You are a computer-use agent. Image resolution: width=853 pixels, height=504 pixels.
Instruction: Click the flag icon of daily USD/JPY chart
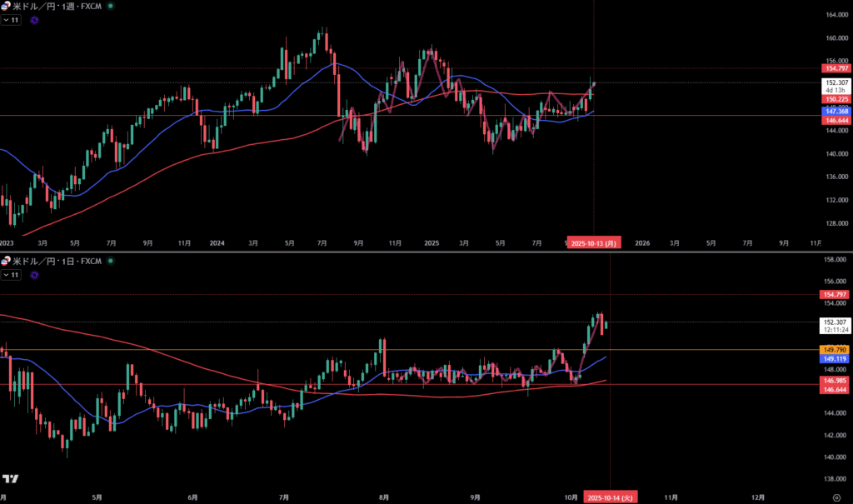coord(6,262)
